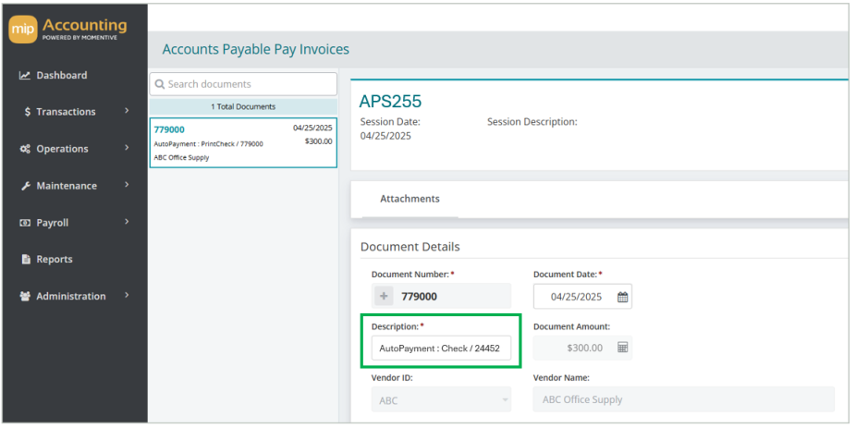Screen dimensions: 868x428
Task: Open the Reports menu item
Action: click(x=55, y=259)
